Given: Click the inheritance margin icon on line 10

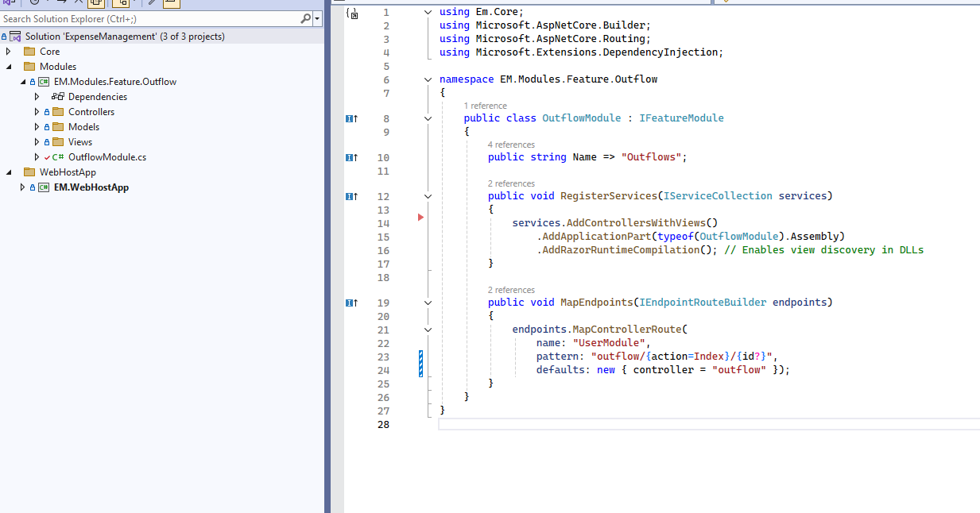Looking at the screenshot, I should (x=351, y=157).
